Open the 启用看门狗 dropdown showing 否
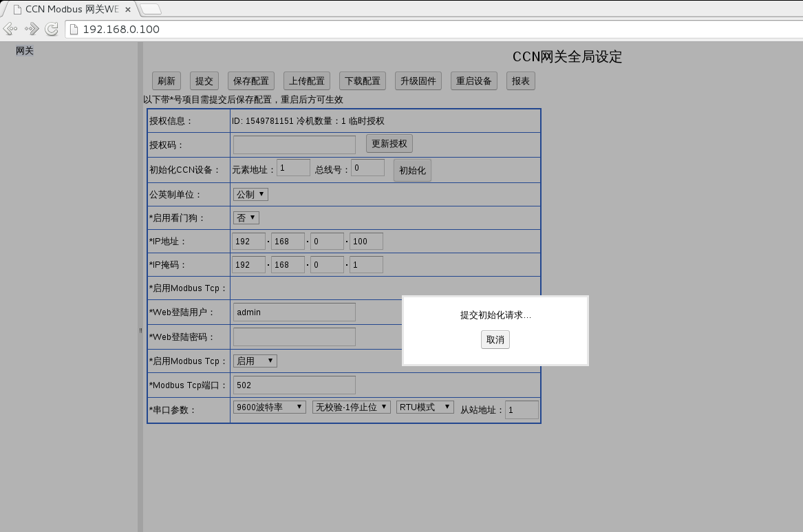This screenshot has height=532, width=803. click(x=246, y=217)
